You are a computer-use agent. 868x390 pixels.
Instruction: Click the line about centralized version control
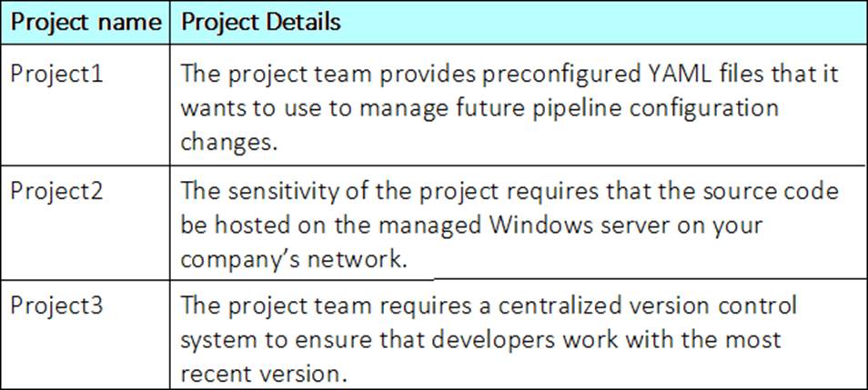tap(490, 305)
